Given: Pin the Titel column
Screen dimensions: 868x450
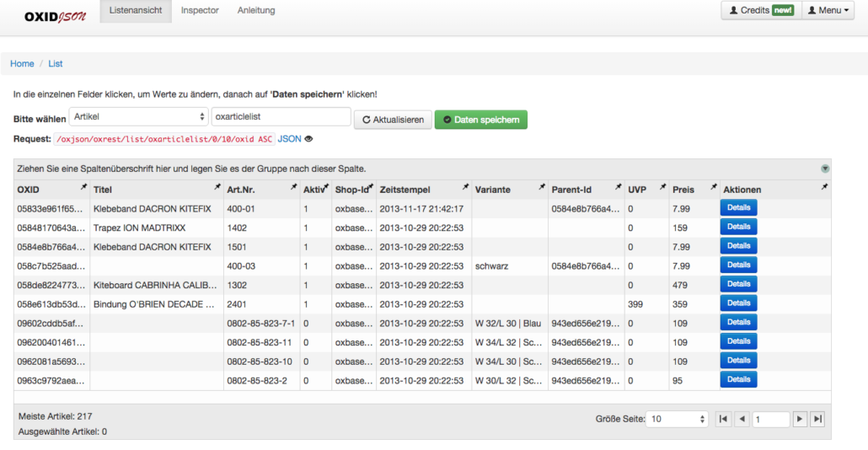Looking at the screenshot, I should [217, 187].
